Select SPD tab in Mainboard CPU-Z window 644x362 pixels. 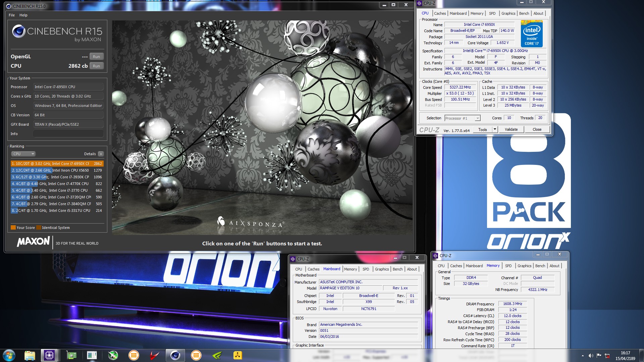[x=366, y=269]
